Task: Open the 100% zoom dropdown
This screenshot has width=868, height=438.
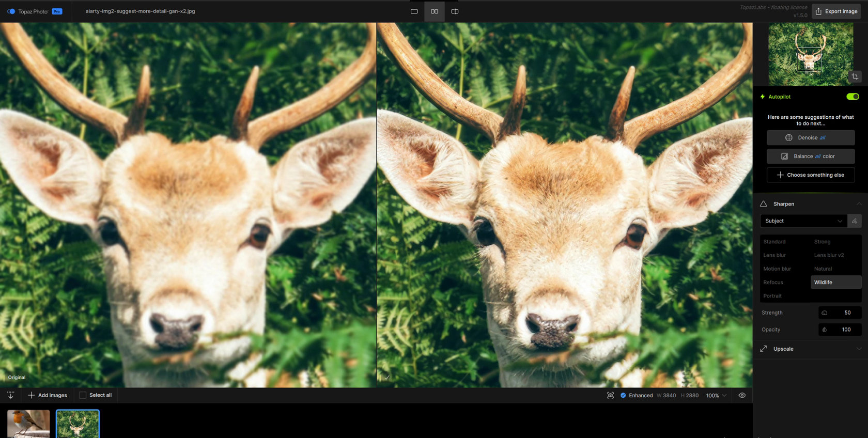Action: click(x=716, y=396)
